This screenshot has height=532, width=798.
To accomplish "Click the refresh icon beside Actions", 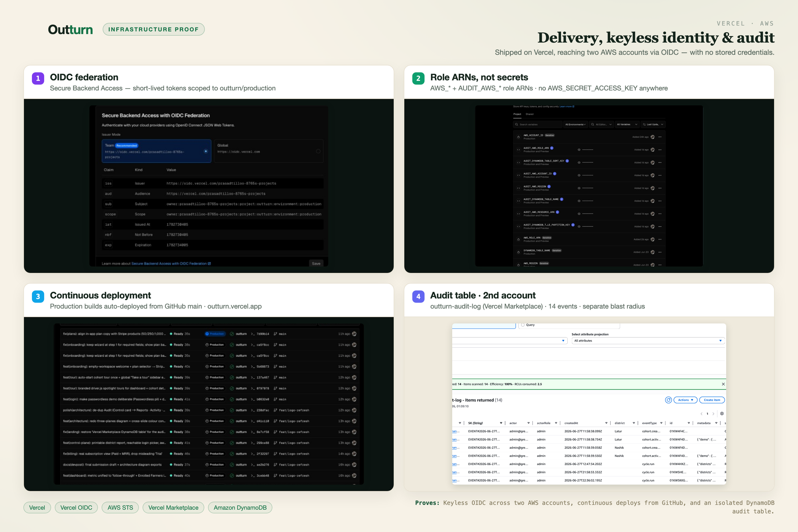I will click(x=668, y=400).
